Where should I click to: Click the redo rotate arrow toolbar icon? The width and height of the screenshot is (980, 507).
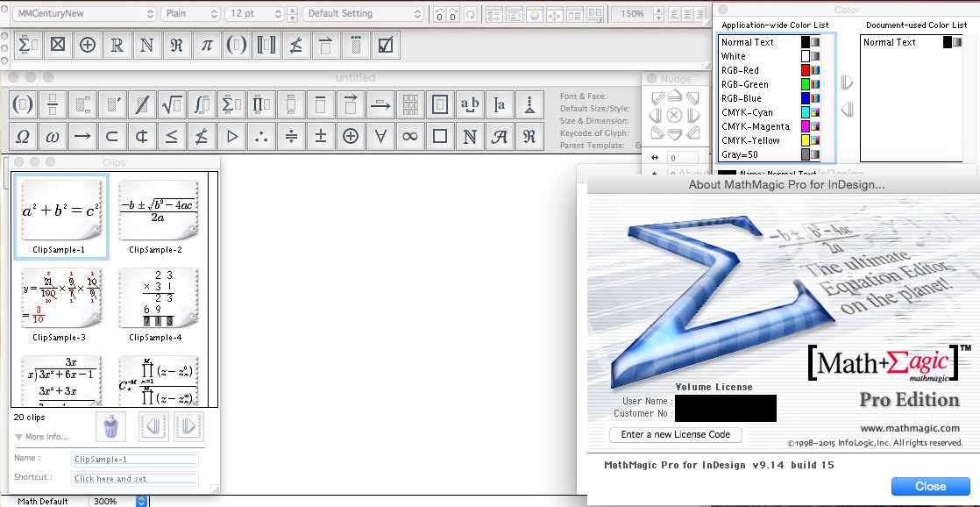[470, 14]
